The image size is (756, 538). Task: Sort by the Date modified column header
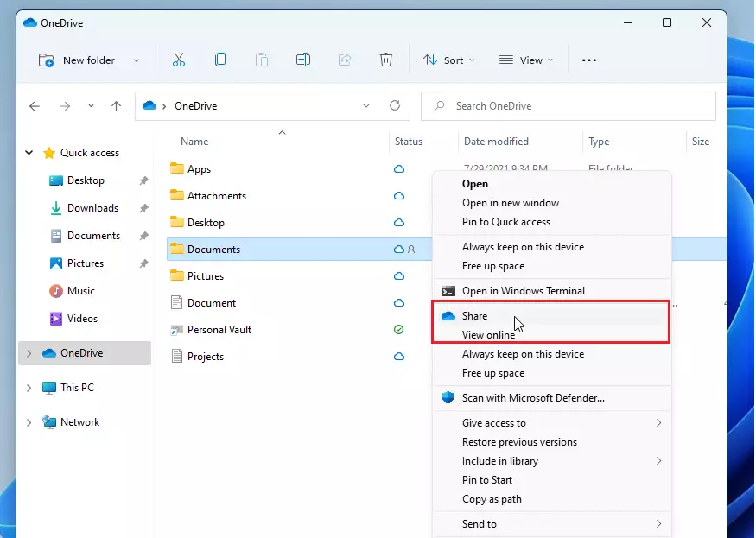[496, 142]
